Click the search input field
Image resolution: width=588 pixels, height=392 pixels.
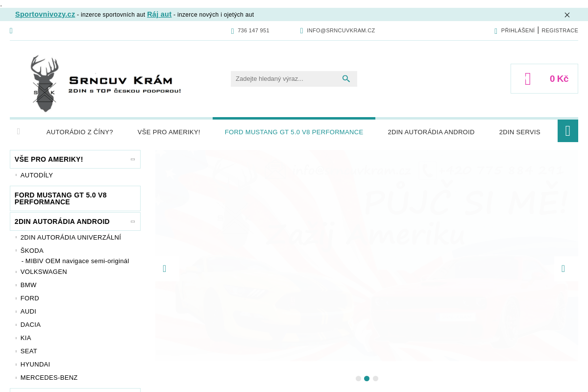(x=284, y=79)
